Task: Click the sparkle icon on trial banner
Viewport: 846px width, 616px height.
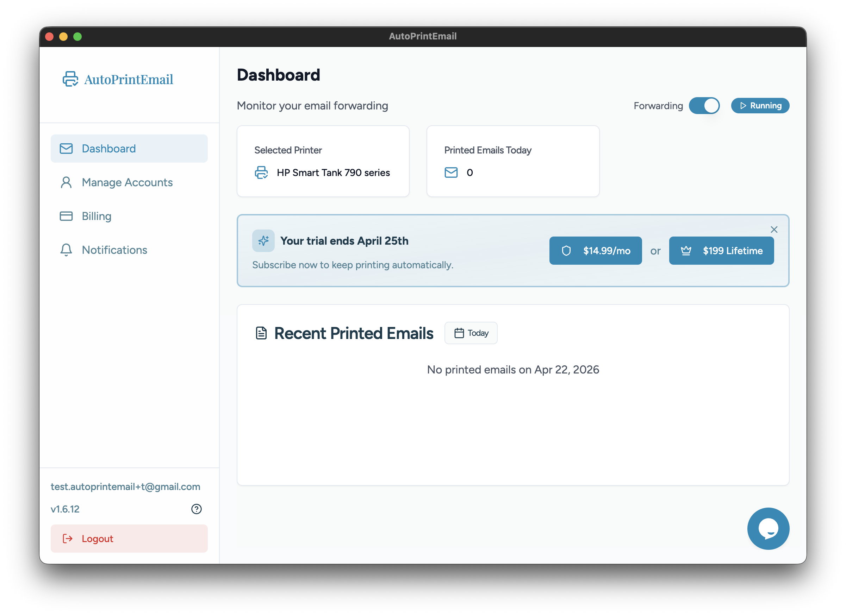Action: (x=263, y=241)
